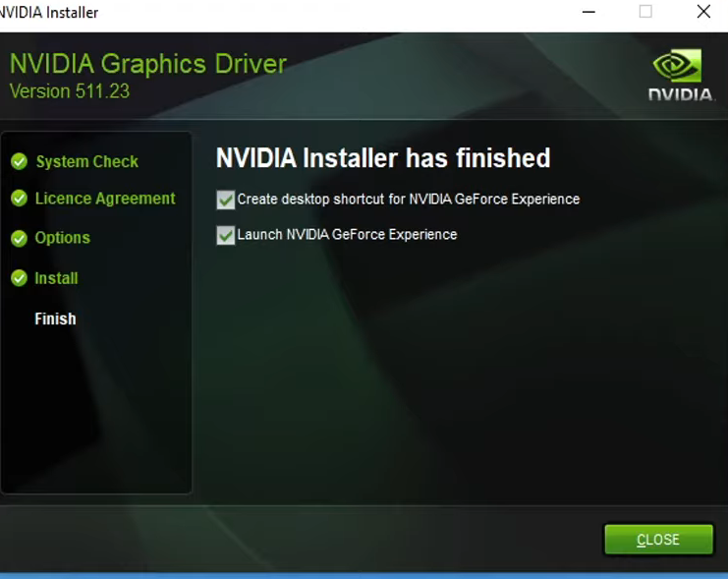Select the System Check step label
728x579 pixels.
coord(87,162)
